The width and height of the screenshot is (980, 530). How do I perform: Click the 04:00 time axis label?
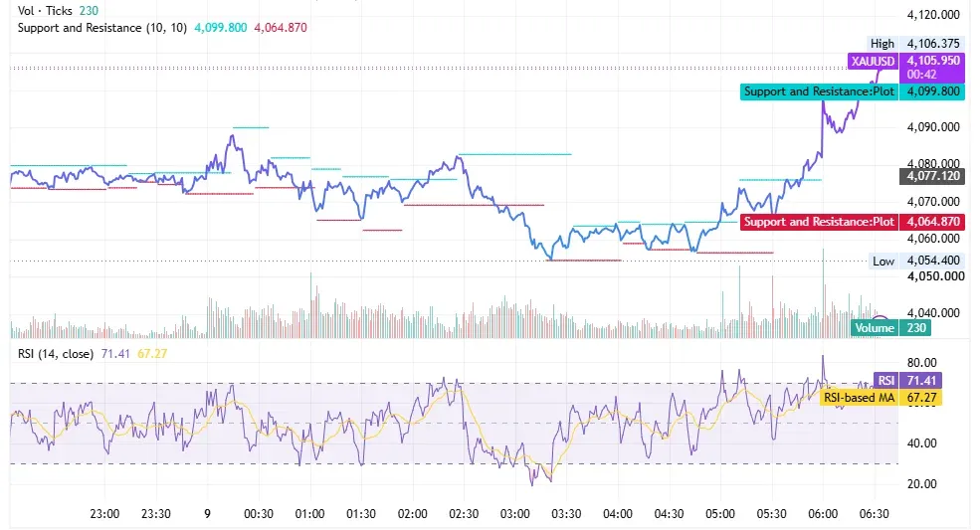point(618,514)
